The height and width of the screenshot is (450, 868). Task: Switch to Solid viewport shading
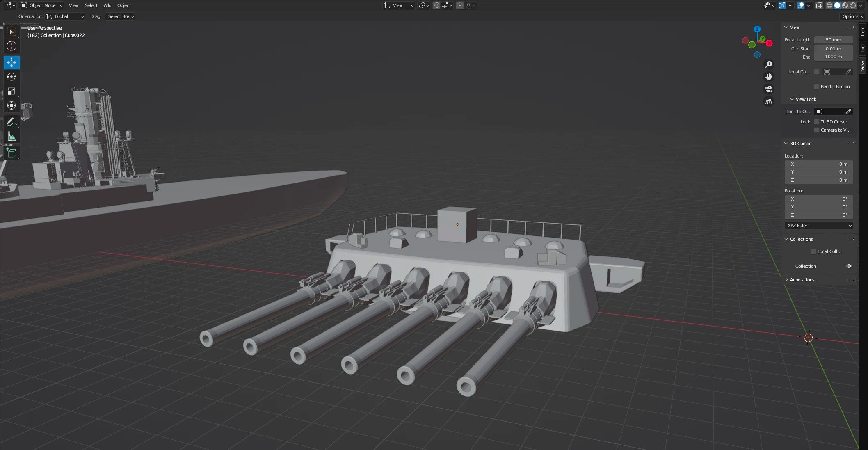tap(837, 5)
